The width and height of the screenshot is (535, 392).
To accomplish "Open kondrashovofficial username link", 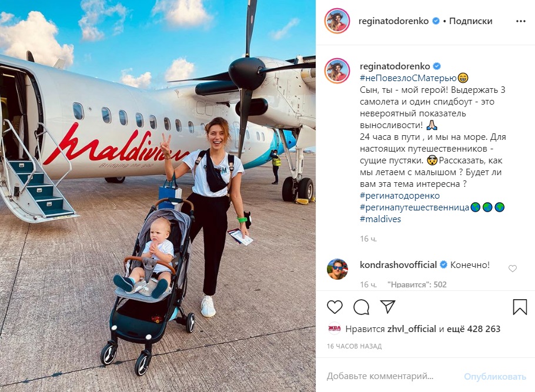I will point(398,264).
